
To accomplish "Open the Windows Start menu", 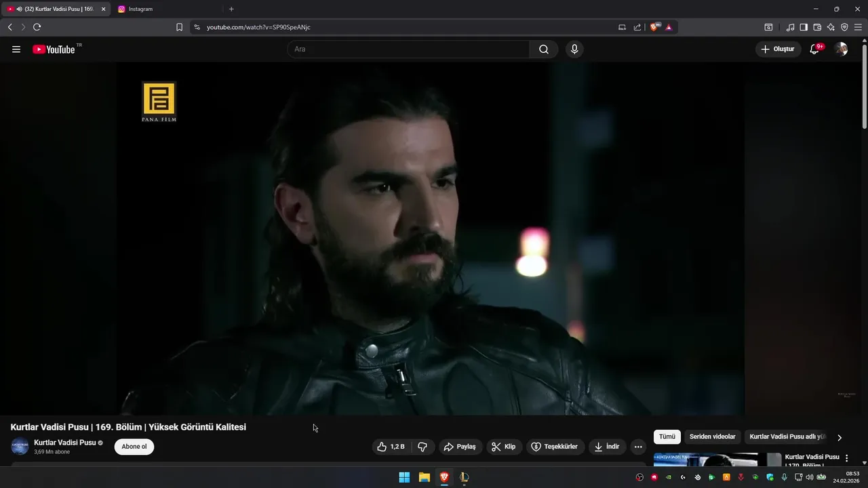I will click(x=404, y=477).
